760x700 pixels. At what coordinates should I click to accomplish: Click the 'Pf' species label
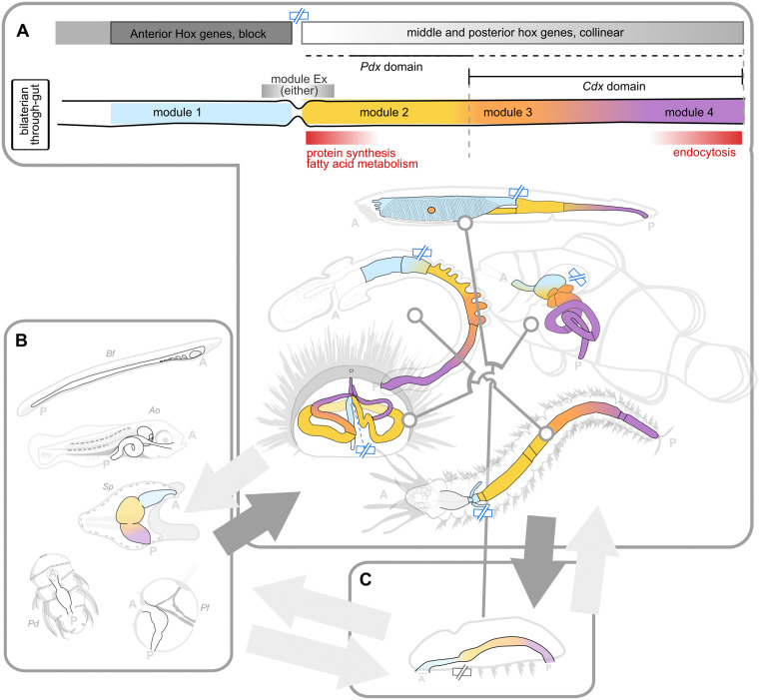click(205, 607)
